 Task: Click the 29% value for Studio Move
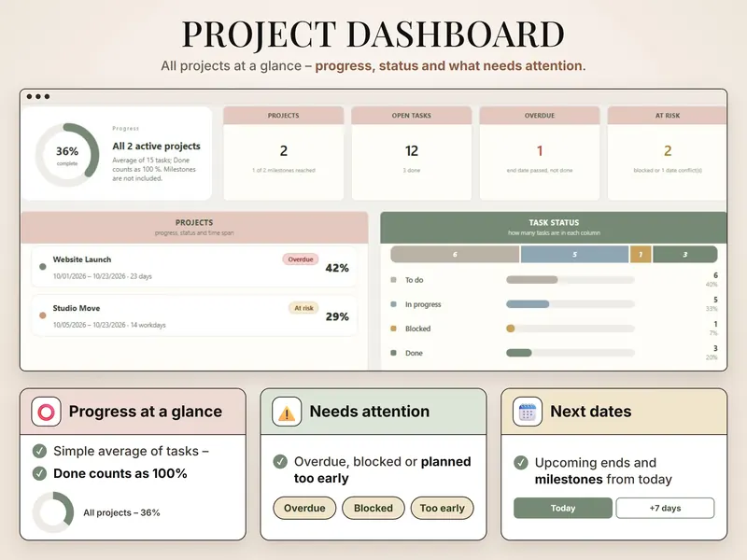click(x=337, y=316)
